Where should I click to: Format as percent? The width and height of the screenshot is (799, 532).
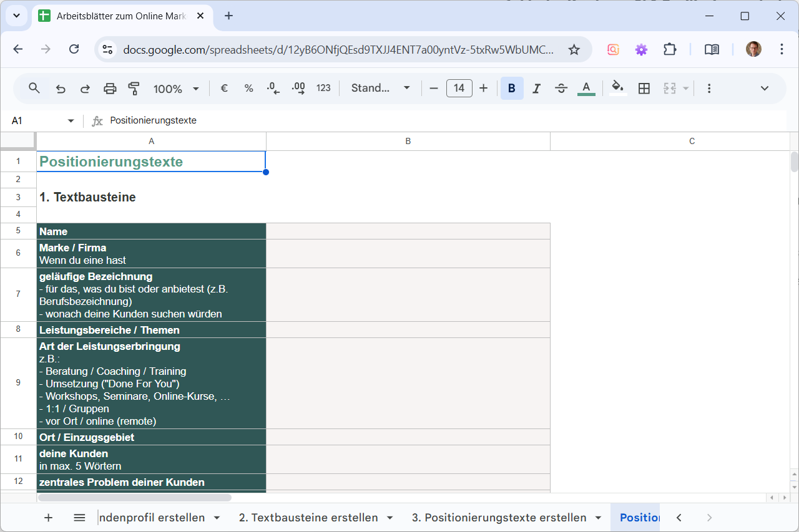[248, 89]
